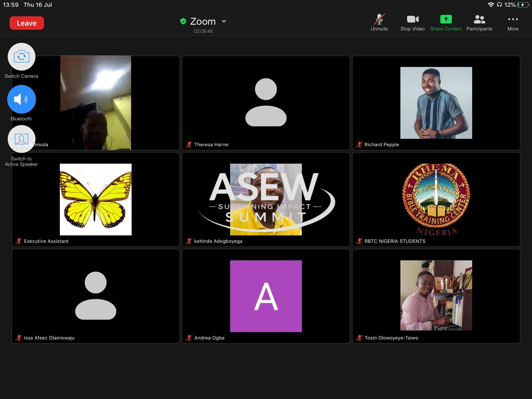Select Tosin Olowoyeye-Taiwo's photo tile
Viewport: 532px width, 399px height.
436,296
